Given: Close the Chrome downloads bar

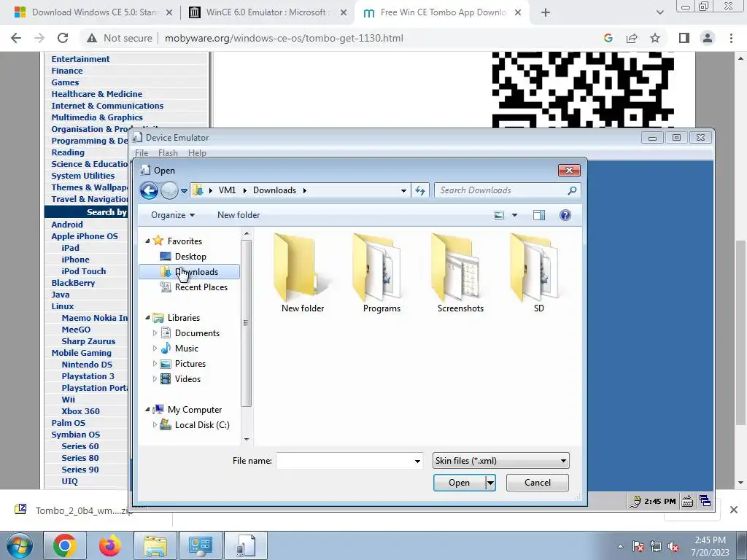Looking at the screenshot, I should tap(734, 510).
